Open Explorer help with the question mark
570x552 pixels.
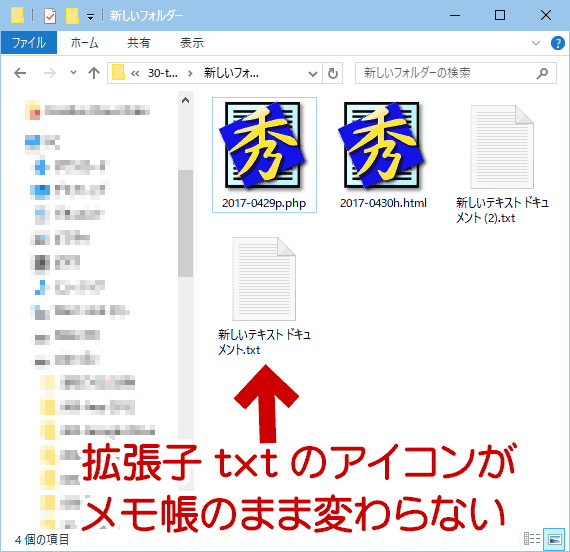557,43
